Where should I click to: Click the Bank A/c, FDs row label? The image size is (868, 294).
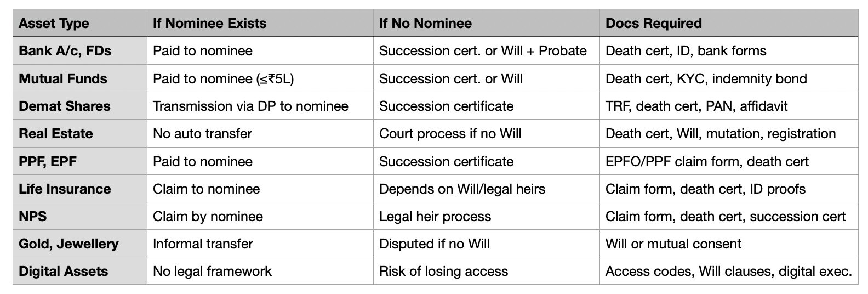tap(65, 51)
